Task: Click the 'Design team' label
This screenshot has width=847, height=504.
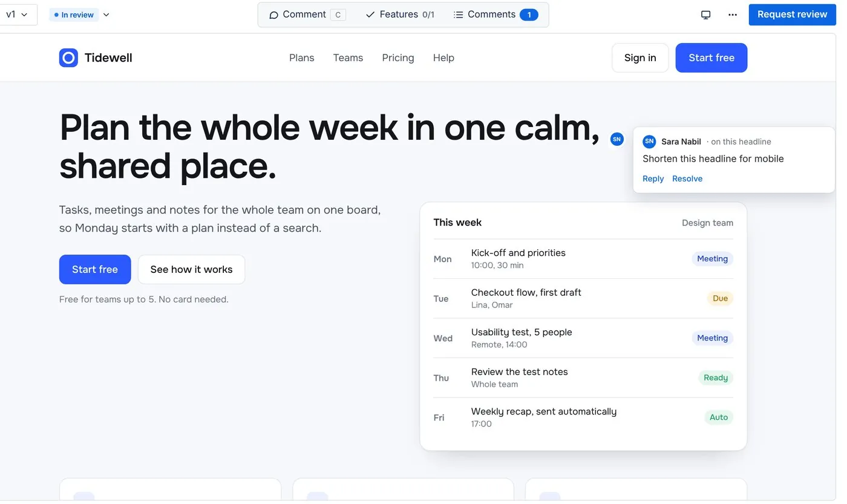Action: 707,223
